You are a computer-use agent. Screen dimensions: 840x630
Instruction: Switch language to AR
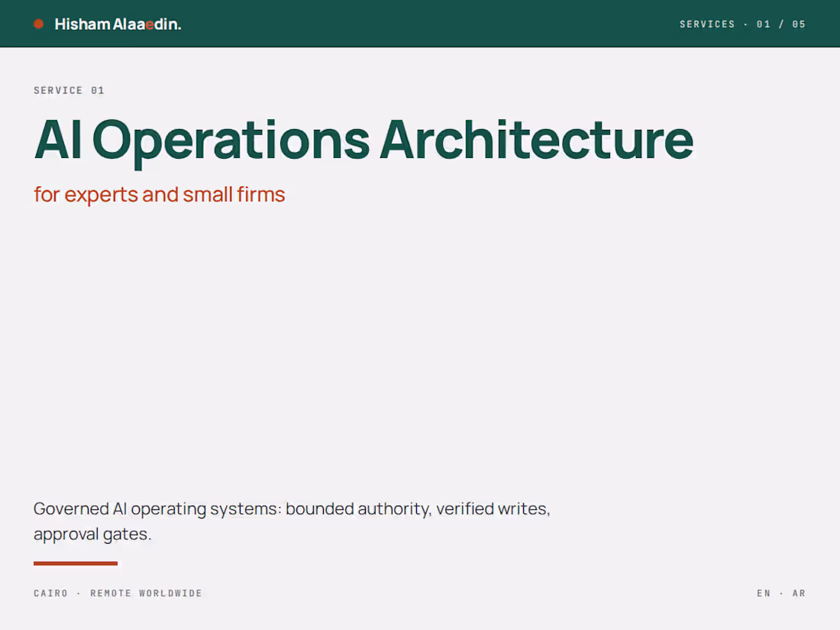point(799,593)
